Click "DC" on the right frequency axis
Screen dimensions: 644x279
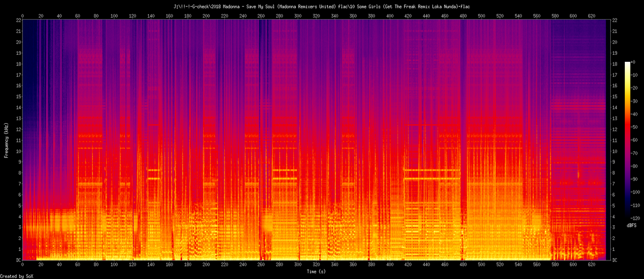pos(615,260)
